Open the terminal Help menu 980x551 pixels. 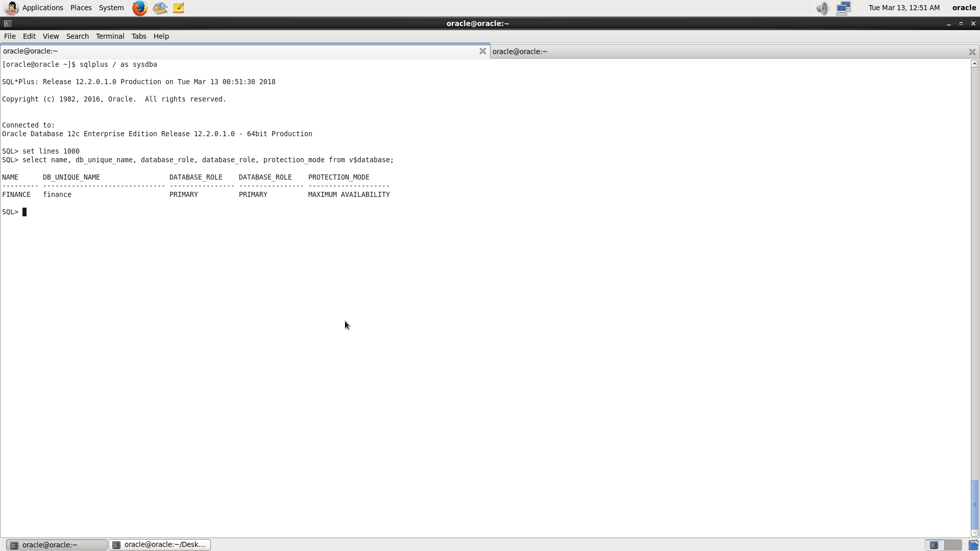click(x=161, y=36)
